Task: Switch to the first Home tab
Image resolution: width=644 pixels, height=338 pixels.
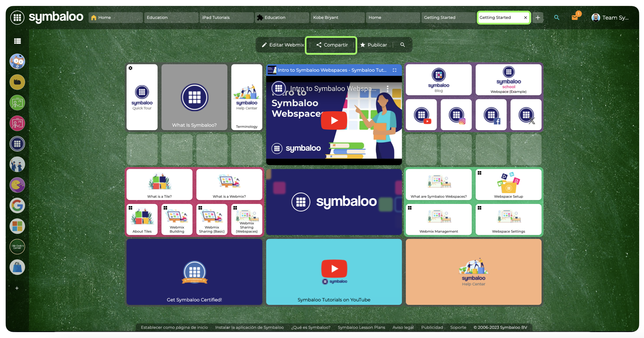Action: (116, 17)
